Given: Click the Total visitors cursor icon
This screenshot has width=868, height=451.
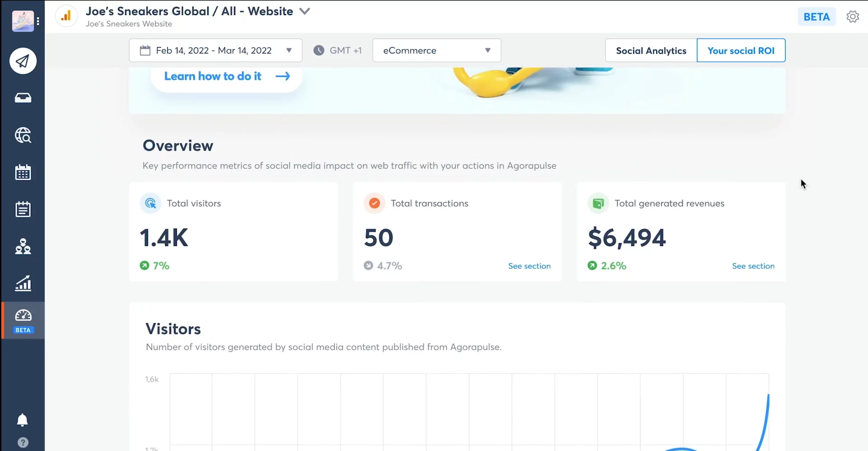Looking at the screenshot, I should coord(151,203).
